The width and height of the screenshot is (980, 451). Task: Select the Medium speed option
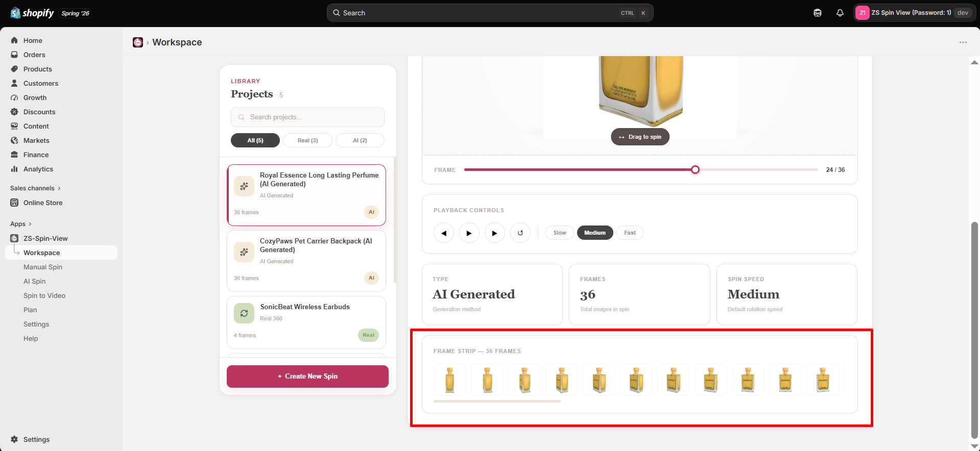pyautogui.click(x=595, y=233)
